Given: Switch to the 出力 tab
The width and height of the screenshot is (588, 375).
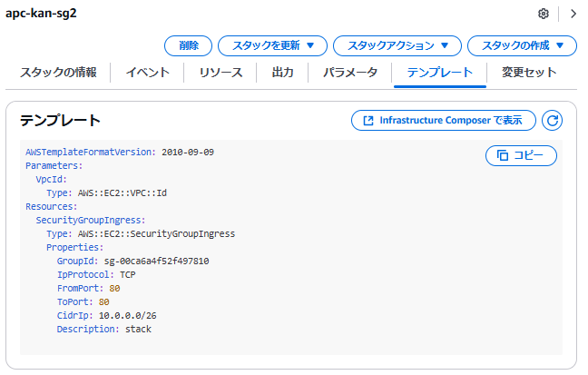Looking at the screenshot, I should pyautogui.click(x=282, y=72).
